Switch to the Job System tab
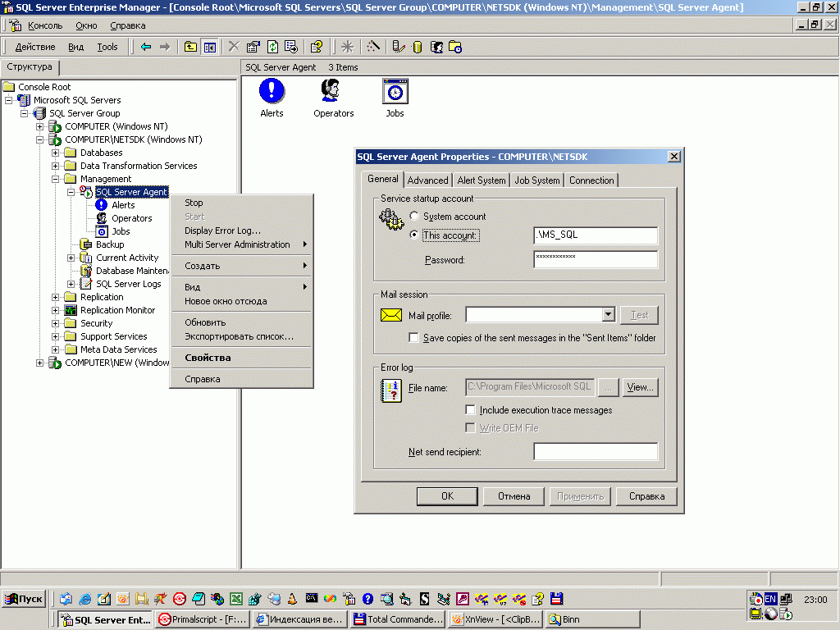This screenshot has height=630, width=840. click(x=536, y=180)
